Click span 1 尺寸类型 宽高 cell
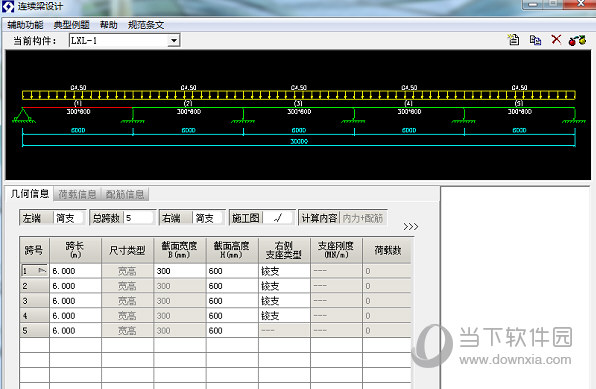The width and height of the screenshot is (596, 389). [127, 271]
